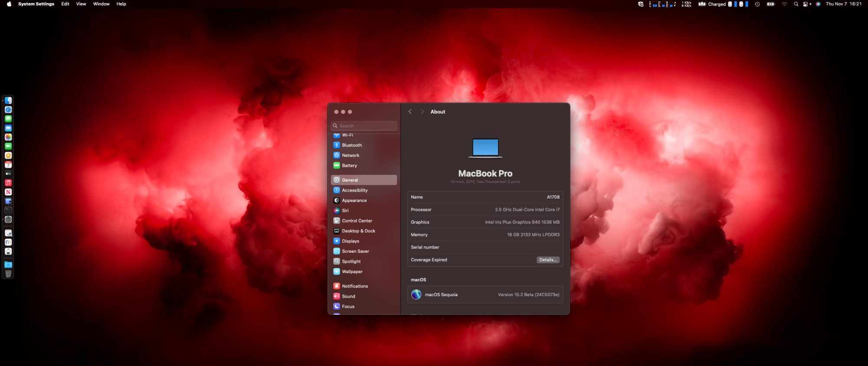Screen dimensions: 868x366
Task: Open Siri settings in the sidebar
Action: point(364,211)
